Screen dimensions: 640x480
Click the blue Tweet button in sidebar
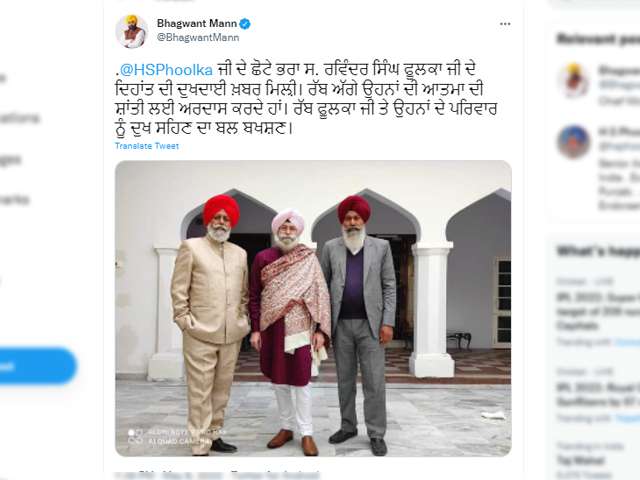(37, 366)
